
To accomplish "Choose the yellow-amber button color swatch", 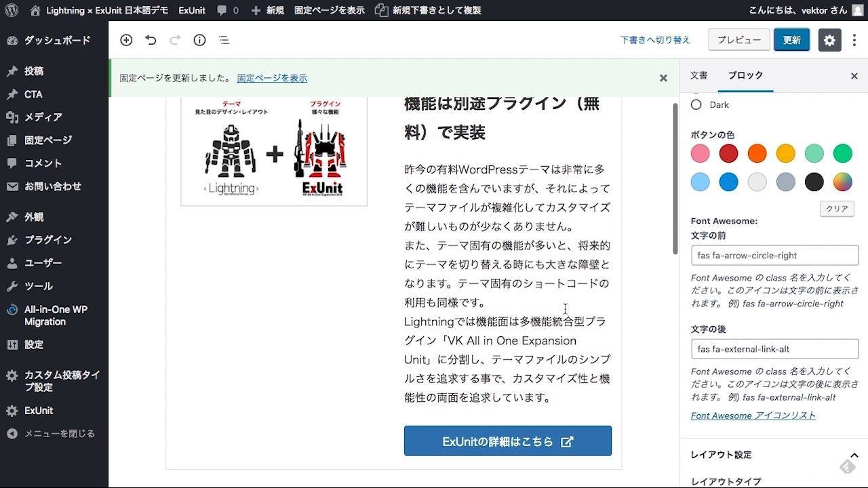I will (785, 153).
